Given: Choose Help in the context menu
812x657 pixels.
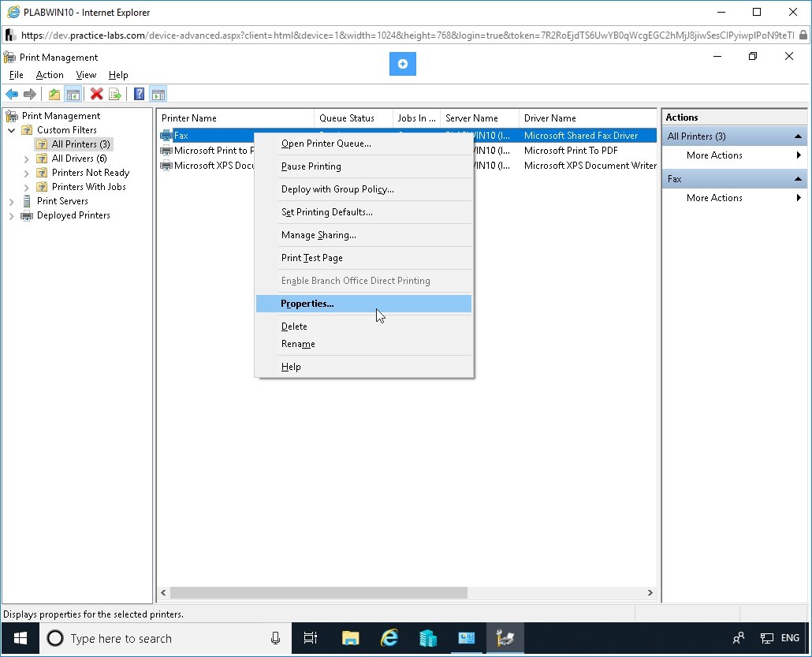Looking at the screenshot, I should pyautogui.click(x=363, y=367).
